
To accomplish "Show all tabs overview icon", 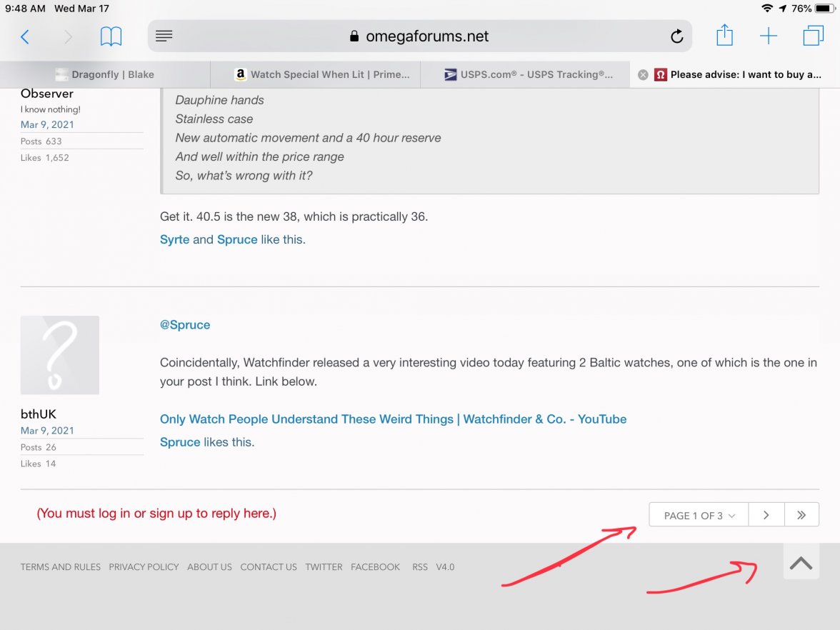I will (813, 36).
